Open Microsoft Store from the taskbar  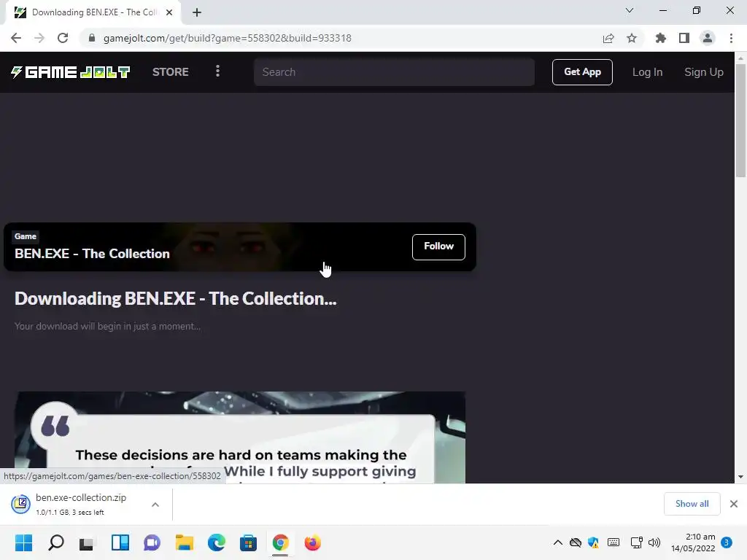tap(248, 542)
